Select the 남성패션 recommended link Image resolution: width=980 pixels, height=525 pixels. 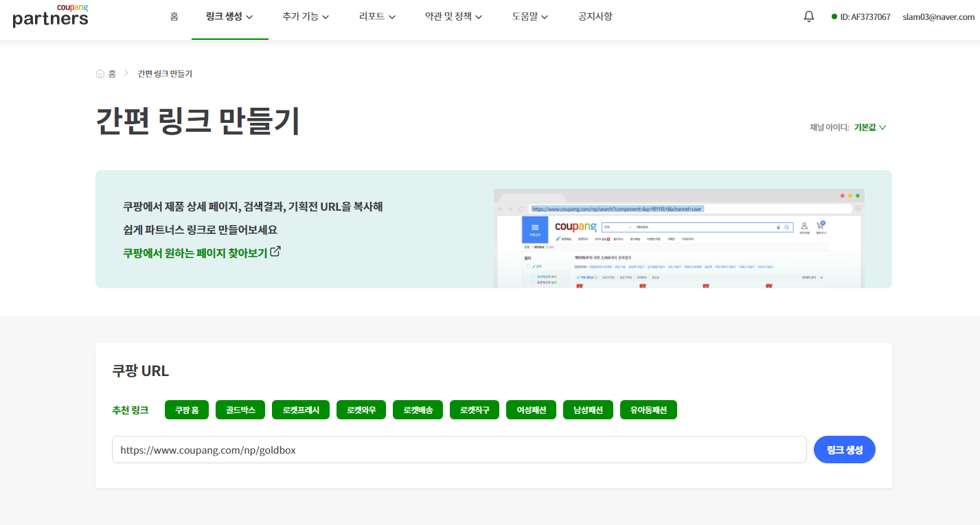click(x=588, y=410)
